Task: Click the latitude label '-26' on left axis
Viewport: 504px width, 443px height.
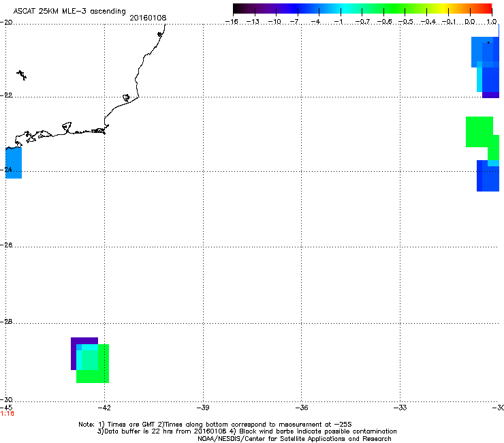Action: click(x=6, y=245)
